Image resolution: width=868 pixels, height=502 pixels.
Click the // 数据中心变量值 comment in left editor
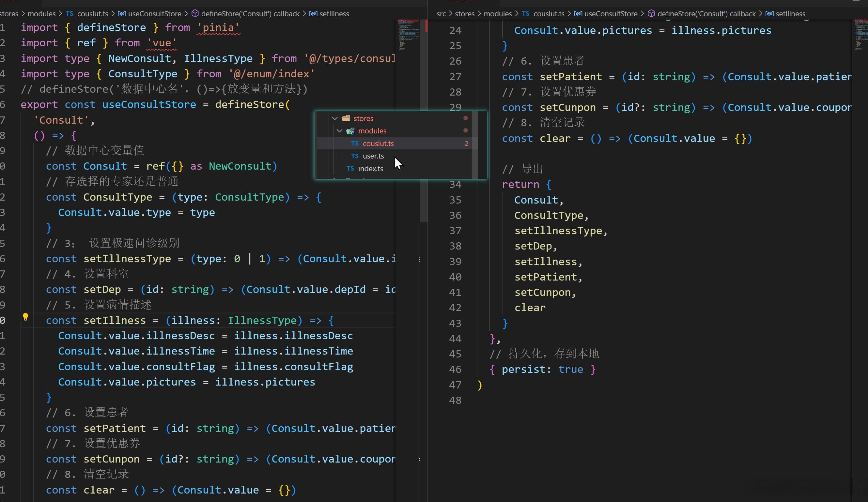(x=95, y=151)
